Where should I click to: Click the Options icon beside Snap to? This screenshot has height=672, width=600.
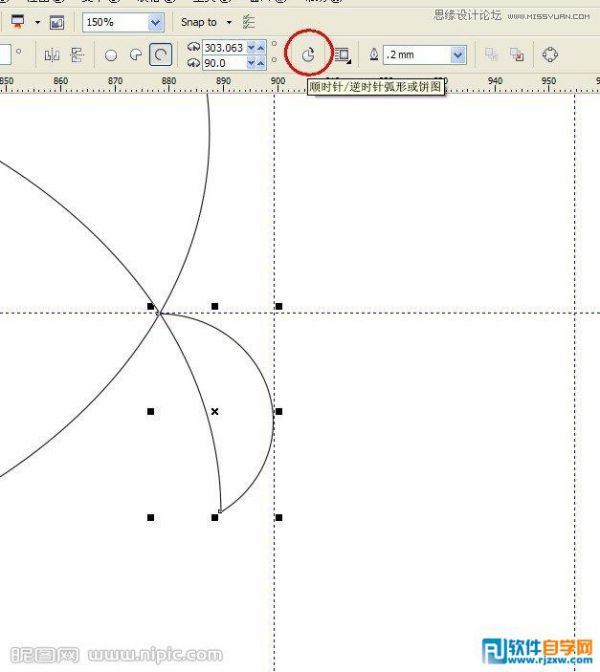tap(249, 22)
